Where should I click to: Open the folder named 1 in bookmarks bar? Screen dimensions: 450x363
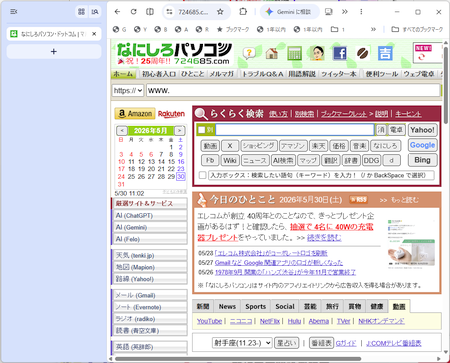click(x=338, y=29)
